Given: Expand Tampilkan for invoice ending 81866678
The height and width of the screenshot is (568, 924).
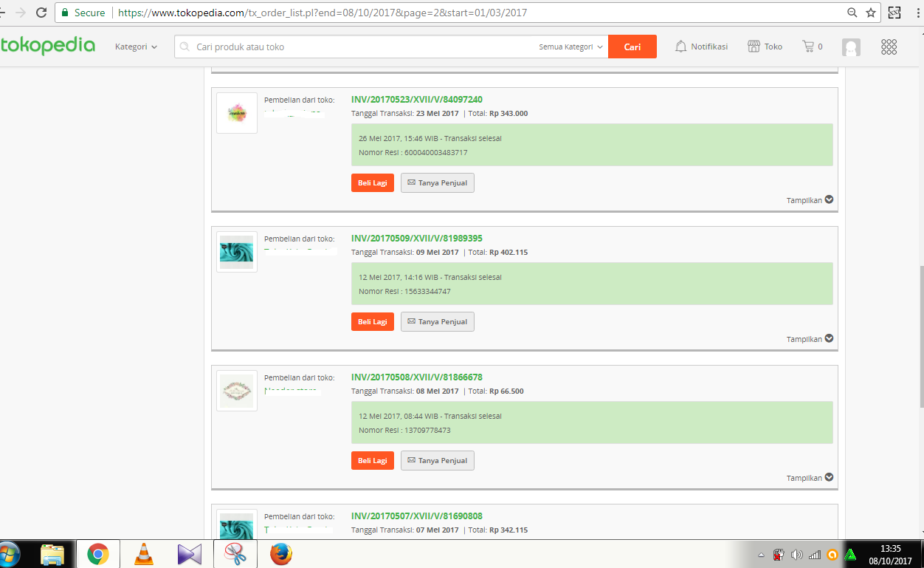Looking at the screenshot, I should point(810,478).
